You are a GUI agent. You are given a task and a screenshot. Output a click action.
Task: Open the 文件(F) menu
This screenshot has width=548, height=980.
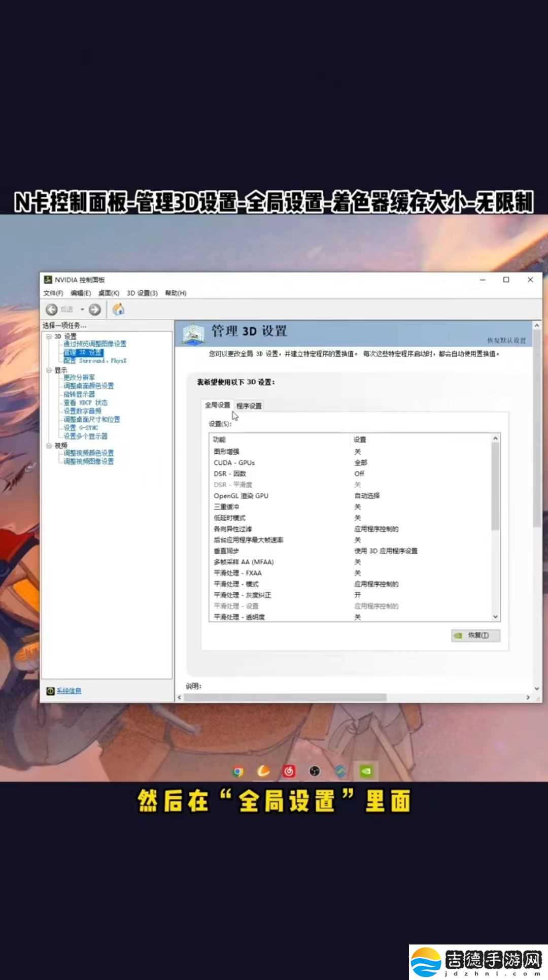click(x=53, y=293)
